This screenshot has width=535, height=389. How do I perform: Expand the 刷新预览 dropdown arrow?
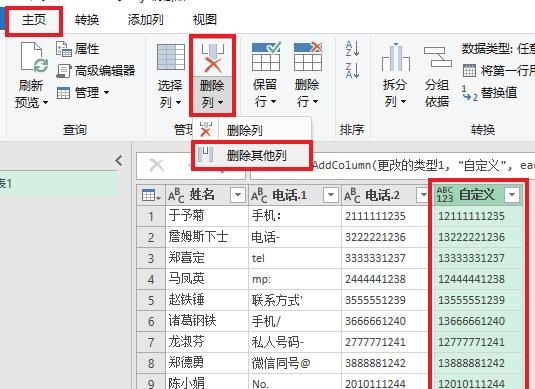click(x=45, y=102)
